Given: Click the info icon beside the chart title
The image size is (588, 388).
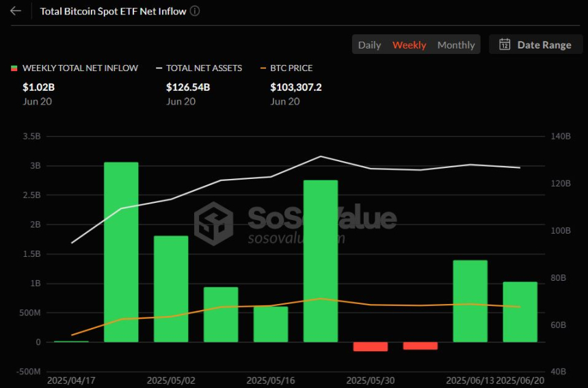Looking at the screenshot, I should pos(195,11).
